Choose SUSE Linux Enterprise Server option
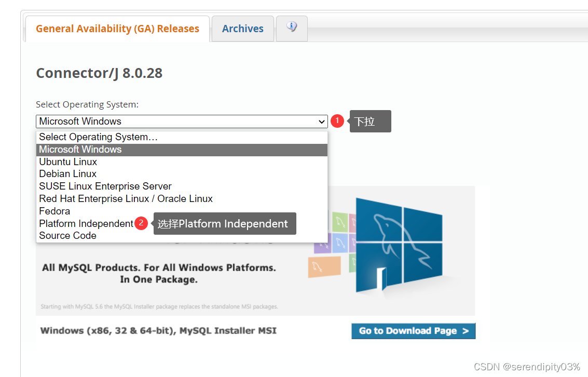588x377 pixels. click(x=182, y=186)
